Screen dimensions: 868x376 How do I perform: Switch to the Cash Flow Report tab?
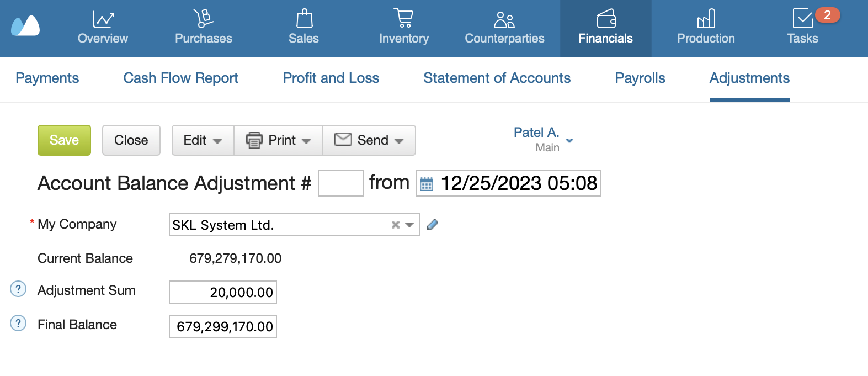pyautogui.click(x=180, y=78)
